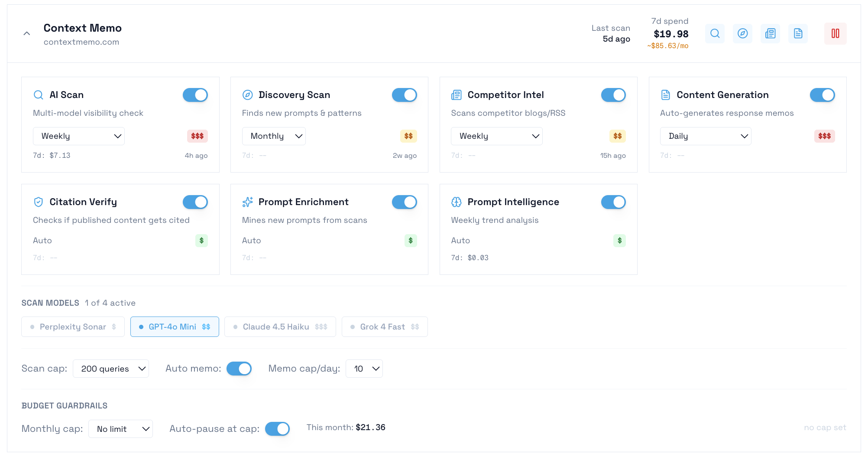Screen dimensions: 868x457
Task: Pause Context Memo with the red pause icon
Action: [836, 33]
